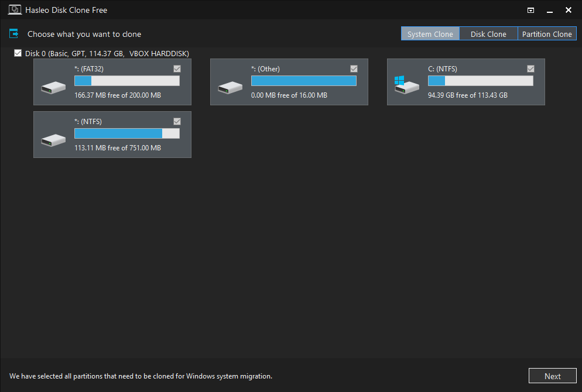This screenshot has width=582, height=392.
Task: Click the 751 MB NTFS partition drive icon
Action: (53, 140)
